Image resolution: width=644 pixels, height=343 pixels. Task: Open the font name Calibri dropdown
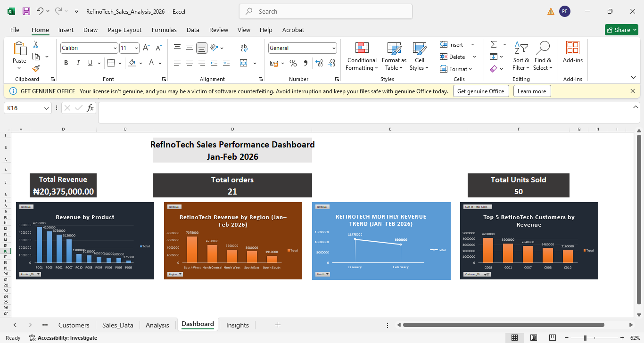(x=115, y=48)
